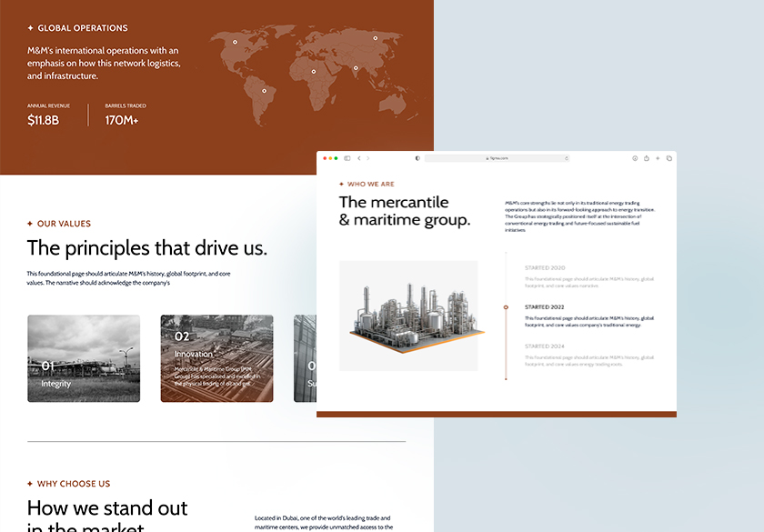Reload the page from address bar icon
Viewport: 764px width, 532px height.
[566, 158]
